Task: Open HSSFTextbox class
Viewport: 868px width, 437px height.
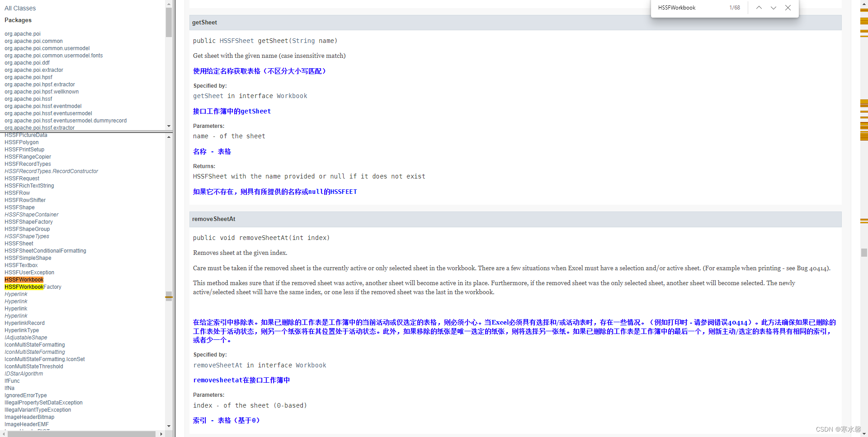Action: (x=21, y=265)
